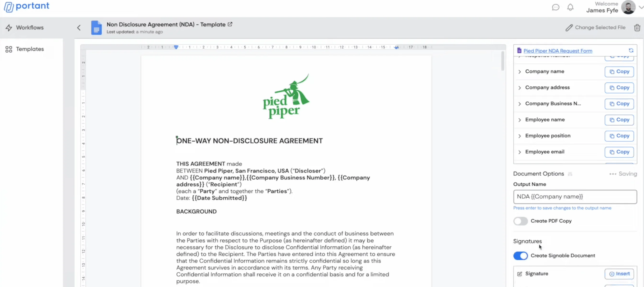Expand the Employee position field

[520, 136]
